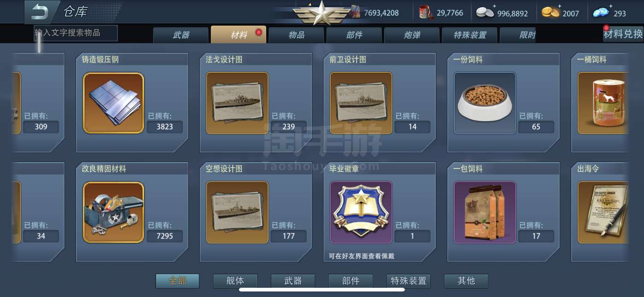Switch to the 武器 top tab
The width and height of the screenshot is (644, 297).
tap(181, 35)
